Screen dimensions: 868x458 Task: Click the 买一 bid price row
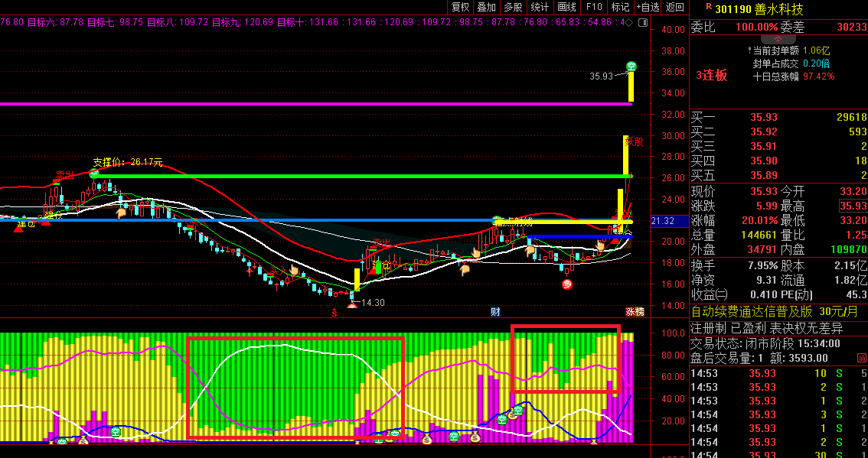point(778,117)
